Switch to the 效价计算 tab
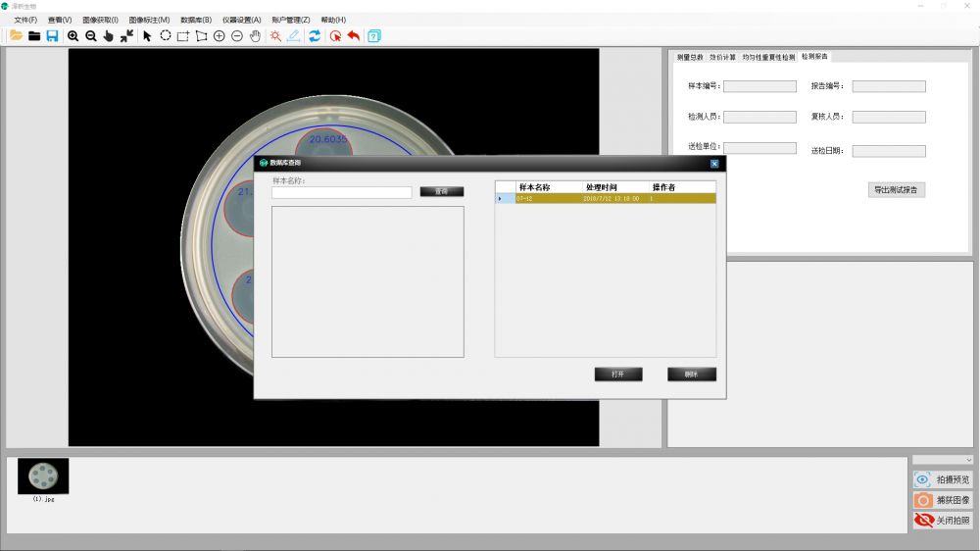Image resolution: width=980 pixels, height=551 pixels. 722,57
